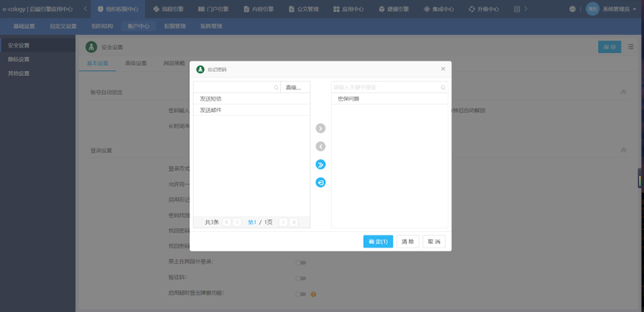Go to last page in dialog pager
The image size is (644, 312).
(x=293, y=223)
